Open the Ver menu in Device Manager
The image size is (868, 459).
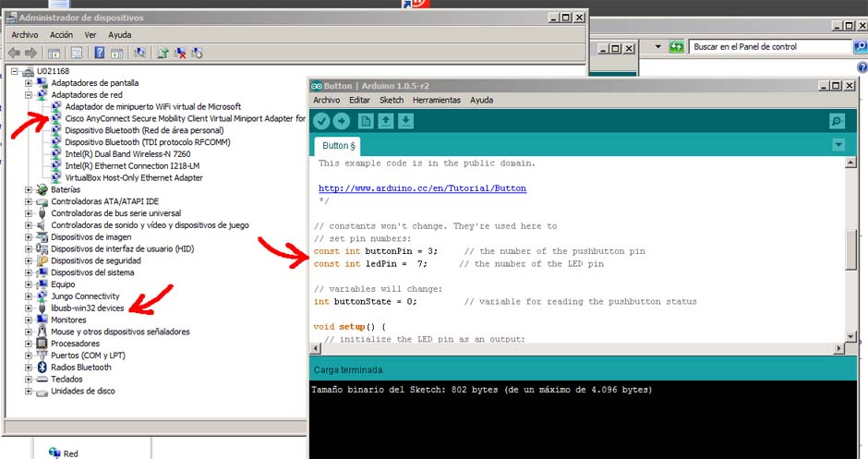[x=90, y=35]
